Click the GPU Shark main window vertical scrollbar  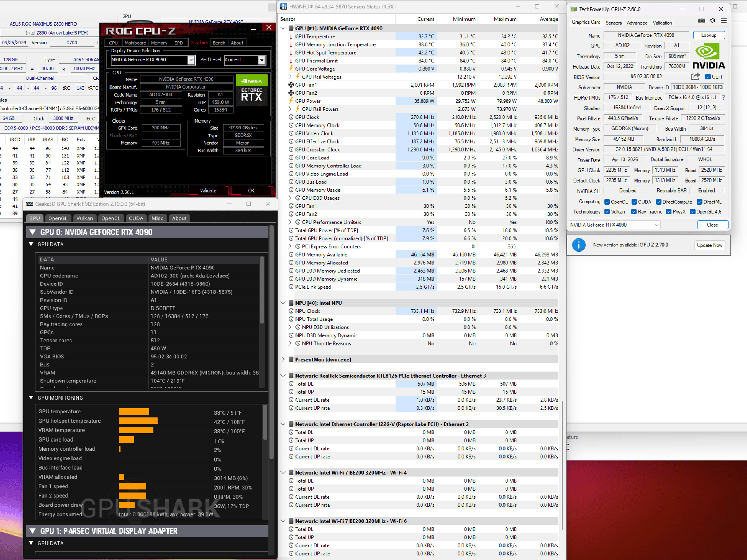click(271, 343)
